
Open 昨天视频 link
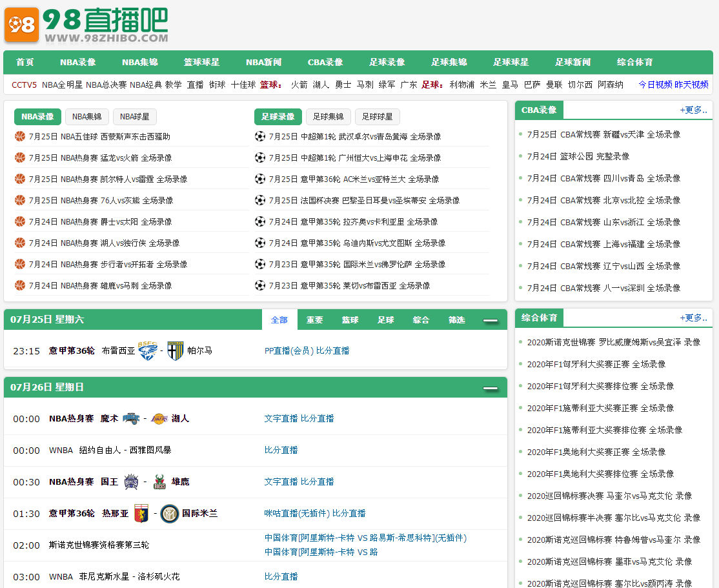pos(691,85)
